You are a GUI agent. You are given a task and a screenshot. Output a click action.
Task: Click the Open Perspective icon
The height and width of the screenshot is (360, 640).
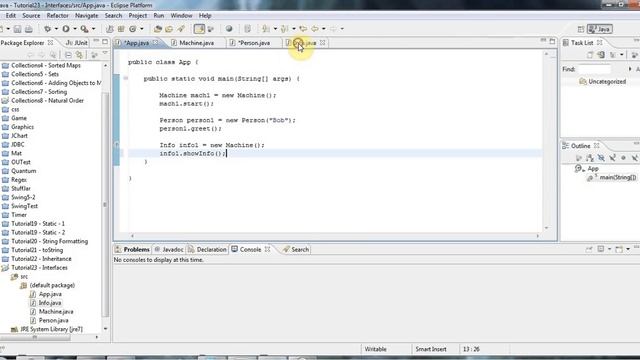click(581, 29)
